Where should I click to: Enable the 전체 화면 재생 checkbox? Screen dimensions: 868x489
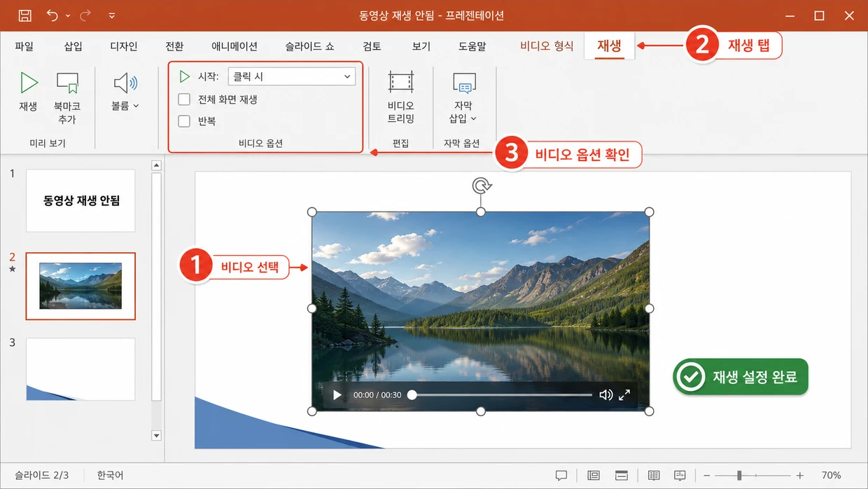[184, 99]
